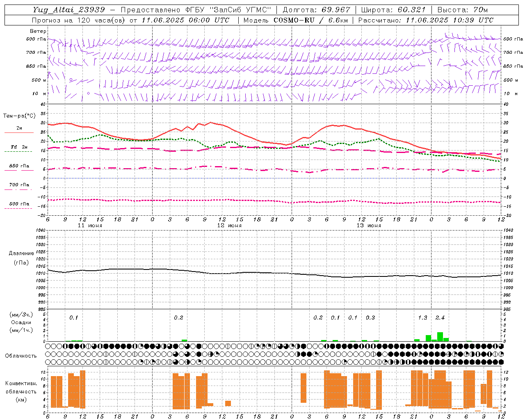The height and width of the screenshot is (420, 525).
Task: Click the Давление panel label
Action: coord(21,253)
